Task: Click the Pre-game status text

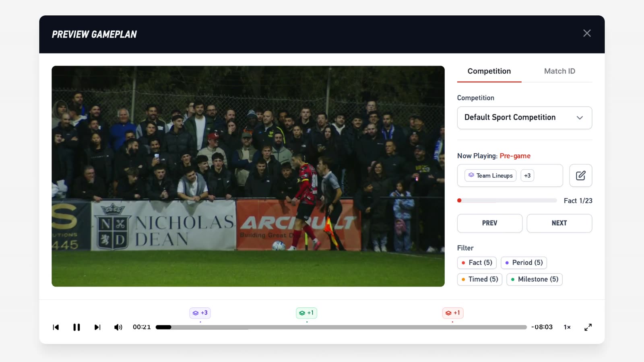Action: point(515,156)
